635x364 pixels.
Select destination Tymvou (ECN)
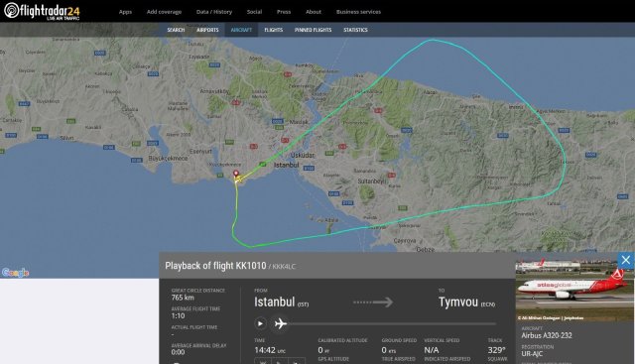[x=466, y=303]
